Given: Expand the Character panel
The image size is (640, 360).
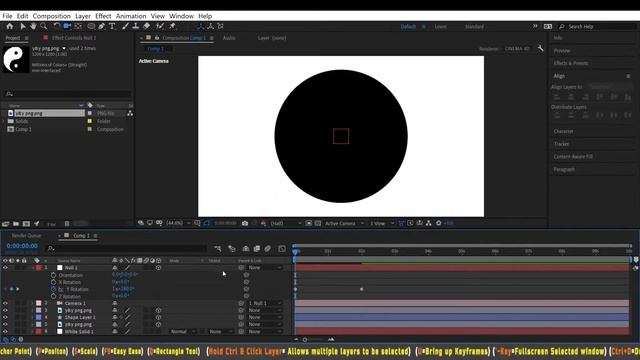Looking at the screenshot, I should point(563,131).
